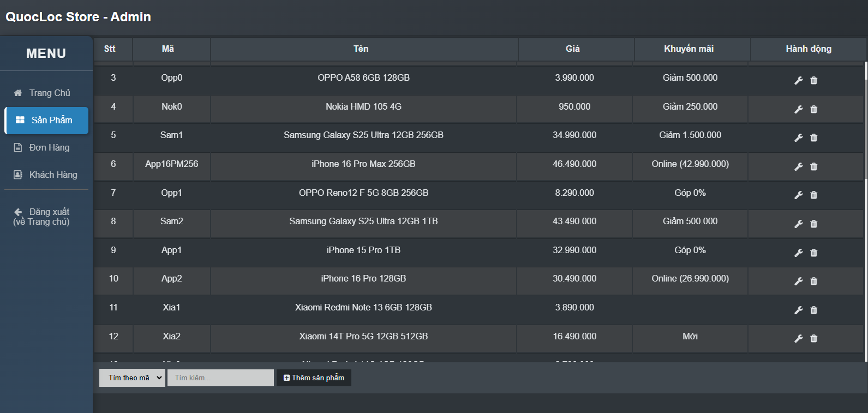The width and height of the screenshot is (868, 413).
Task: Open the Khách Hàng section
Action: tap(46, 175)
